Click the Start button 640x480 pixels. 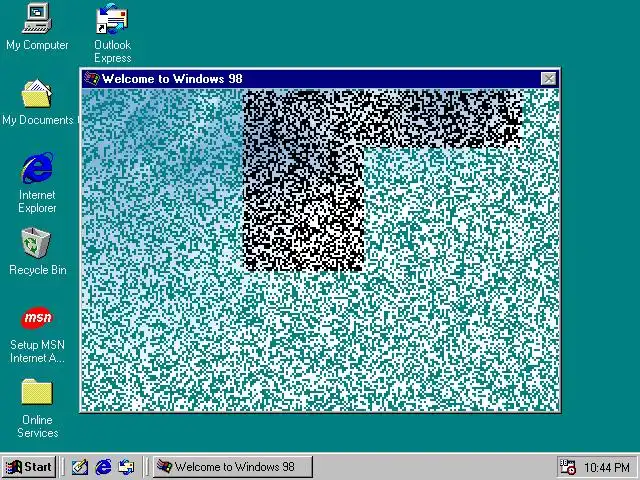click(x=29, y=467)
